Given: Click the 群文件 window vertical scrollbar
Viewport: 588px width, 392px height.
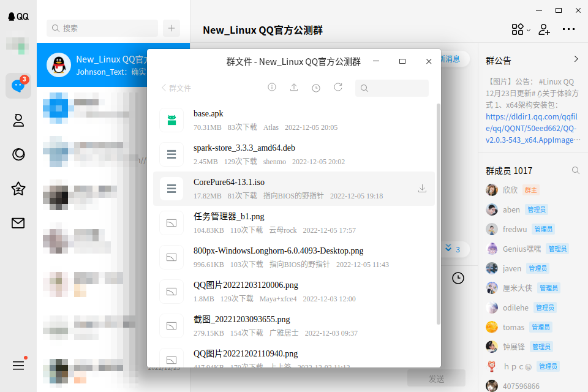Looking at the screenshot, I should tap(439, 214).
